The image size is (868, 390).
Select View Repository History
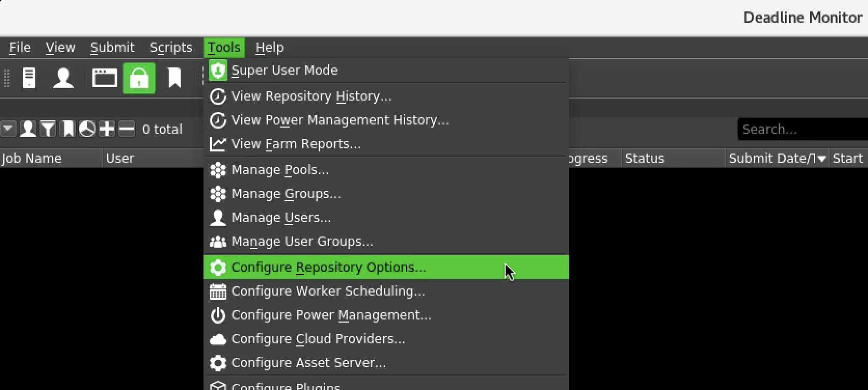pos(386,96)
